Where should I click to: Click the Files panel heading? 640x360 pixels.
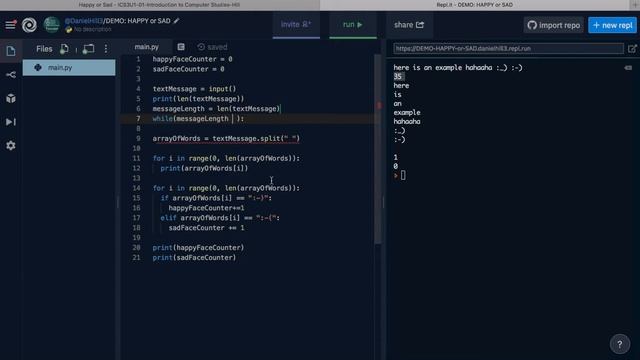(x=44, y=49)
